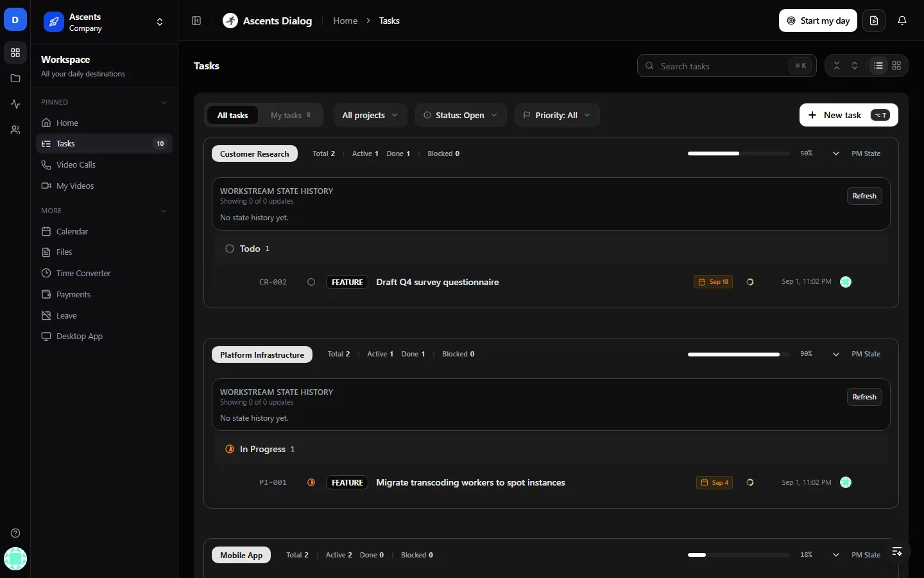Viewport: 924px width, 578px height.
Task: Open the Ascents Company switcher
Action: pos(104,22)
